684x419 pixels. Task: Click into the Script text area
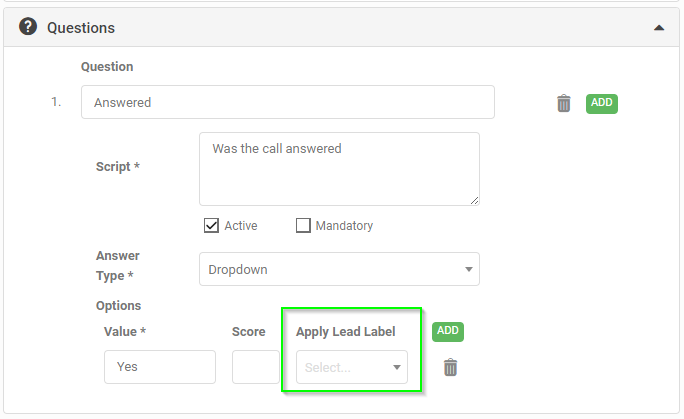click(x=339, y=169)
